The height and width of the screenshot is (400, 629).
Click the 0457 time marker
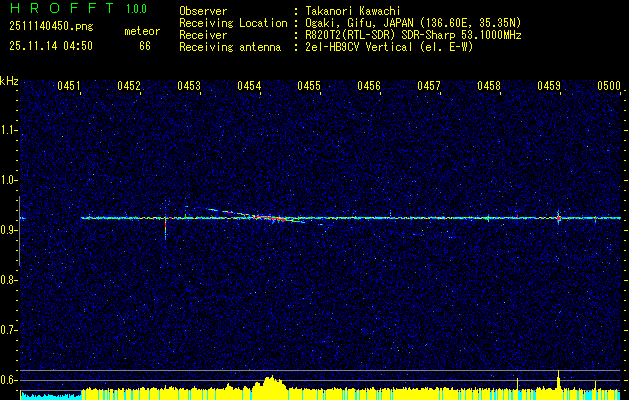(429, 87)
